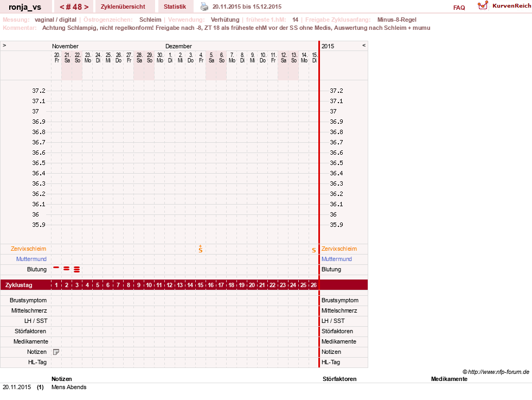Click the November month label
532x400 pixels.
pos(65,46)
